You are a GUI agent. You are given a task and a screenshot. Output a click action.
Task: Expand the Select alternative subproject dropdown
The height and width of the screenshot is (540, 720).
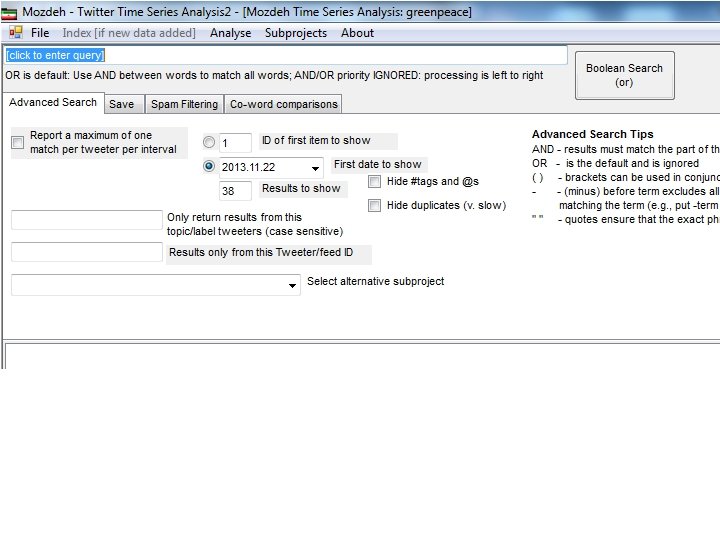tap(292, 285)
